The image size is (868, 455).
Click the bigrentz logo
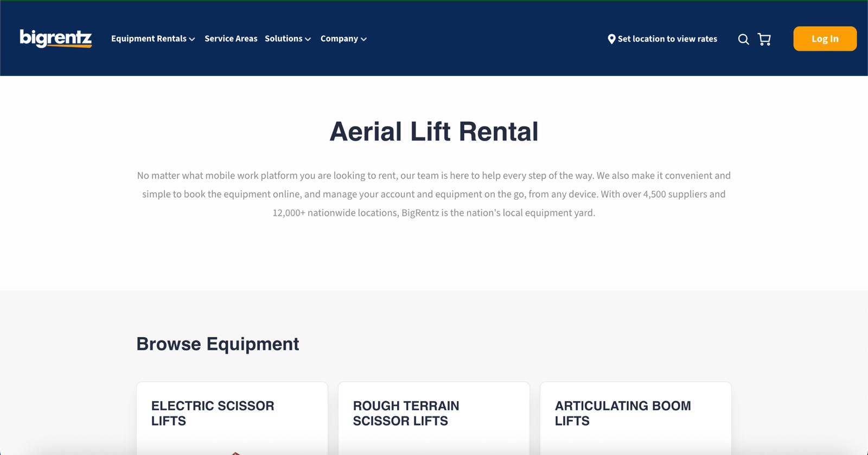click(x=56, y=39)
